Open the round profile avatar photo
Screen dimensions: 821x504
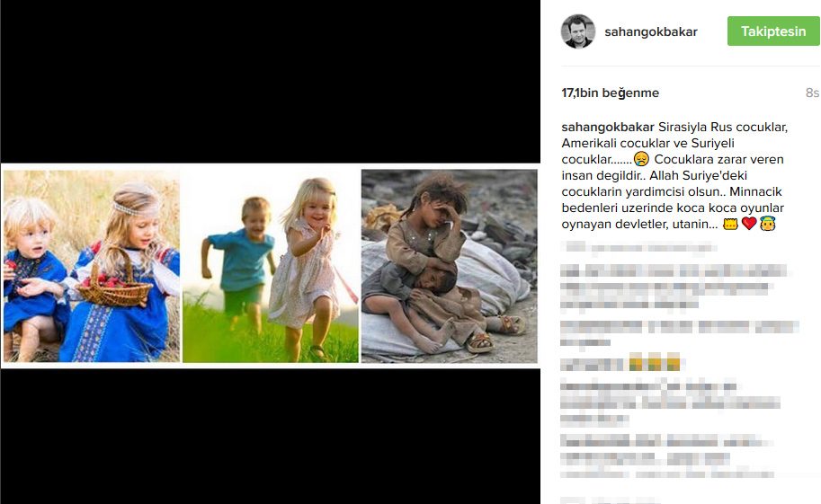pyautogui.click(x=578, y=31)
